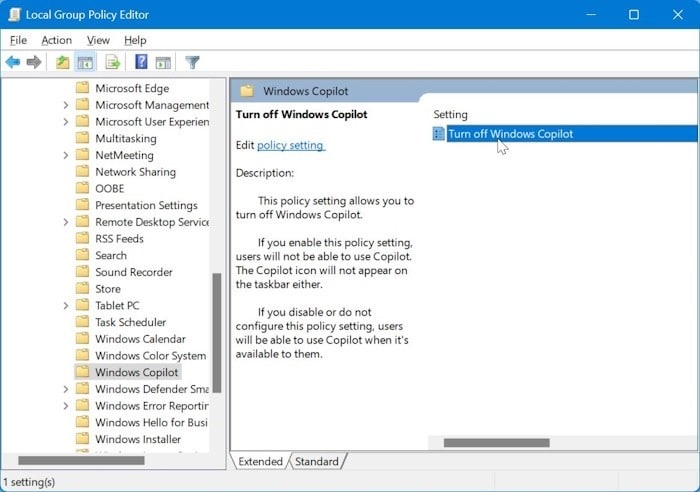Expand the Remote Desktop Services node
This screenshot has height=492, width=700.
click(66, 222)
